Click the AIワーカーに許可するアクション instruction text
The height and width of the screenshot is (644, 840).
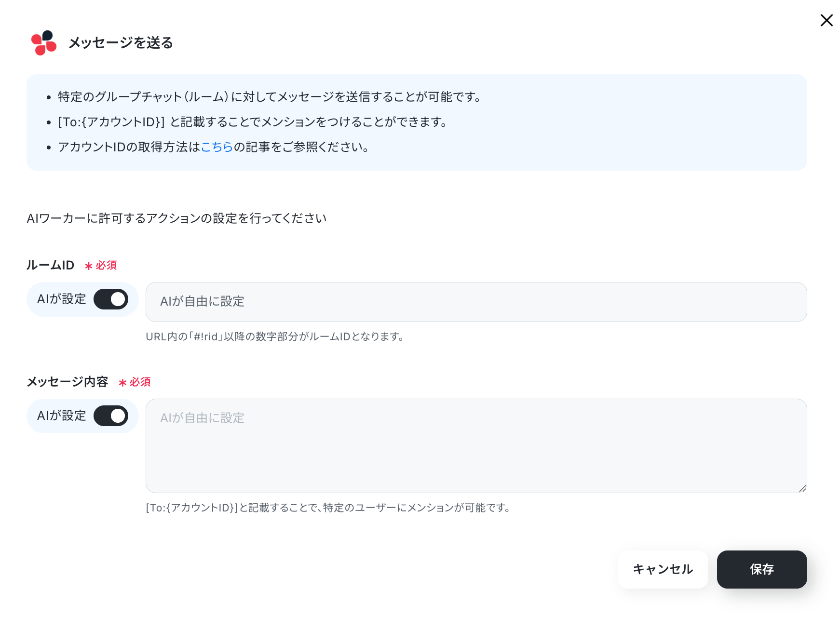click(176, 218)
